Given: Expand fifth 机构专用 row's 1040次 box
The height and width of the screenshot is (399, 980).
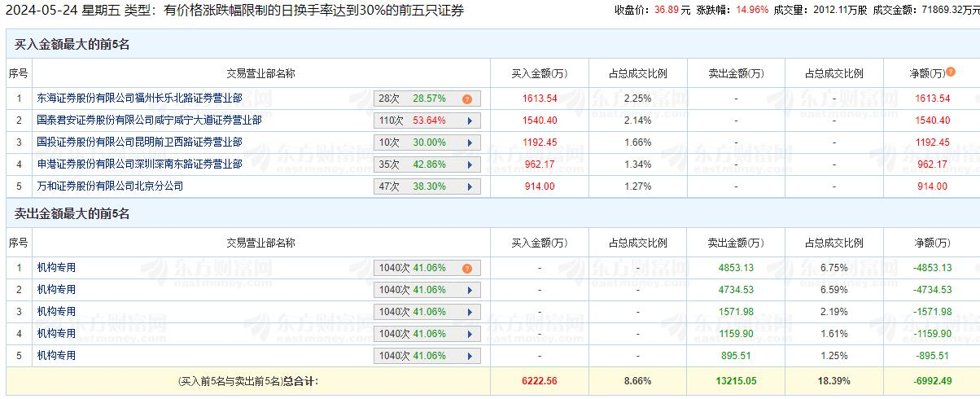Looking at the screenshot, I should [427, 356].
